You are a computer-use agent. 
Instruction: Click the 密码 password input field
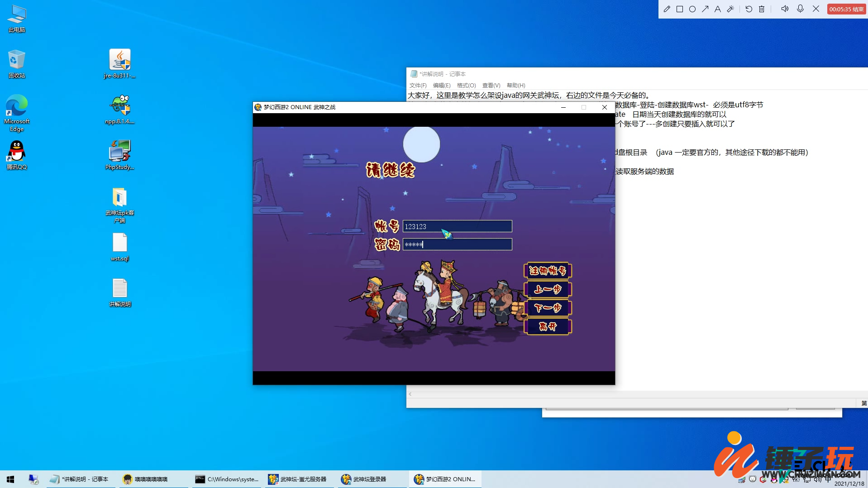click(457, 244)
